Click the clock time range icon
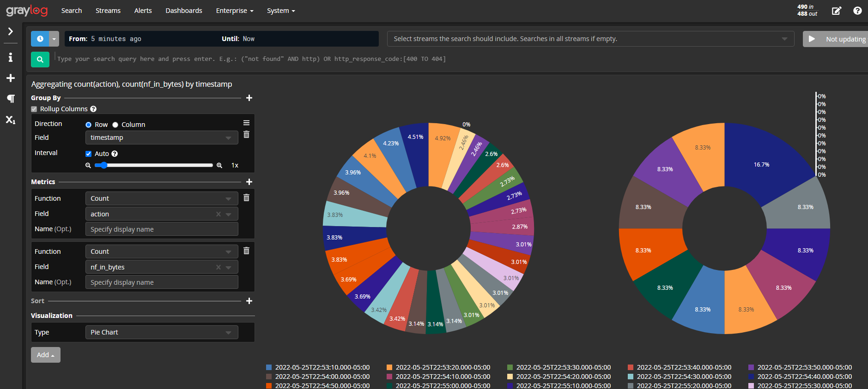 [40, 39]
